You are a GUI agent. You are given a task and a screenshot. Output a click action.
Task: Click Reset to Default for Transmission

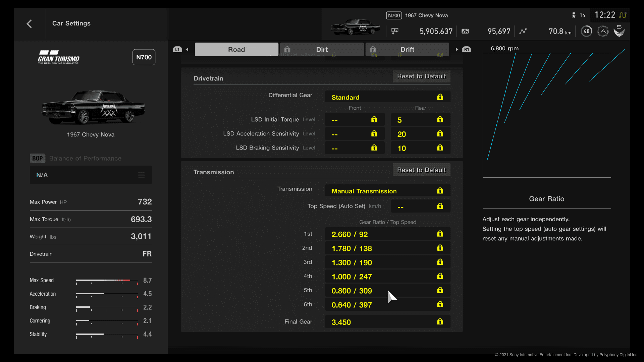click(x=421, y=170)
